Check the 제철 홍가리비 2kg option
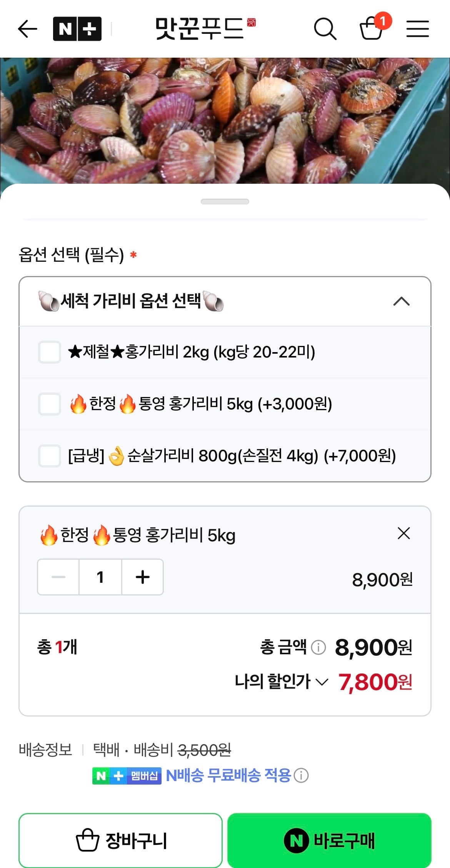Screen dimensions: 450x868 [50, 352]
